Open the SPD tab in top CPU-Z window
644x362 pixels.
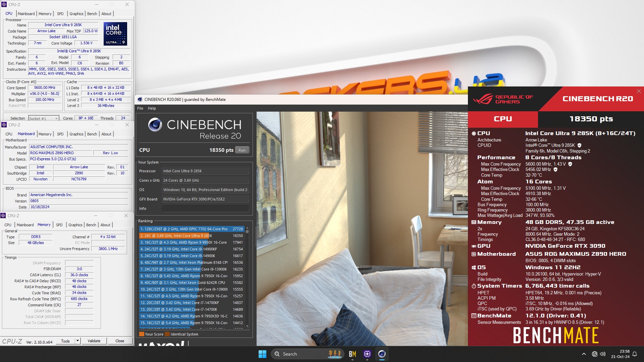[60, 14]
